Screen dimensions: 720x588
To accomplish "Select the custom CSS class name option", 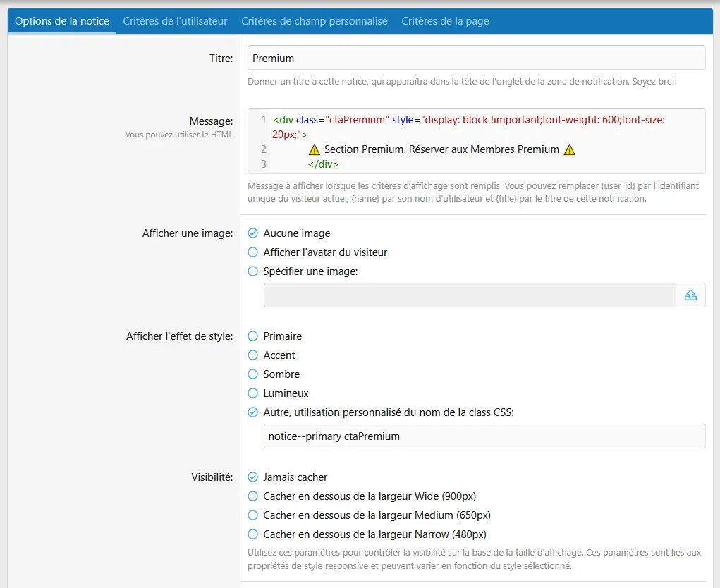I will point(253,412).
